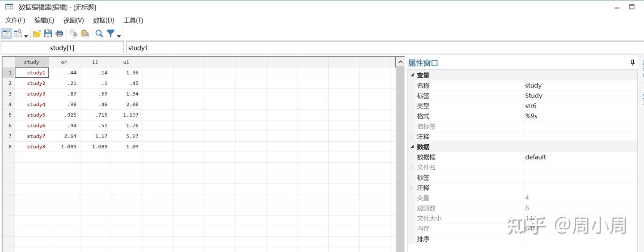Viewport: 644px width, 252px height.
Task: Click the cell containing study1
Action: click(32, 72)
